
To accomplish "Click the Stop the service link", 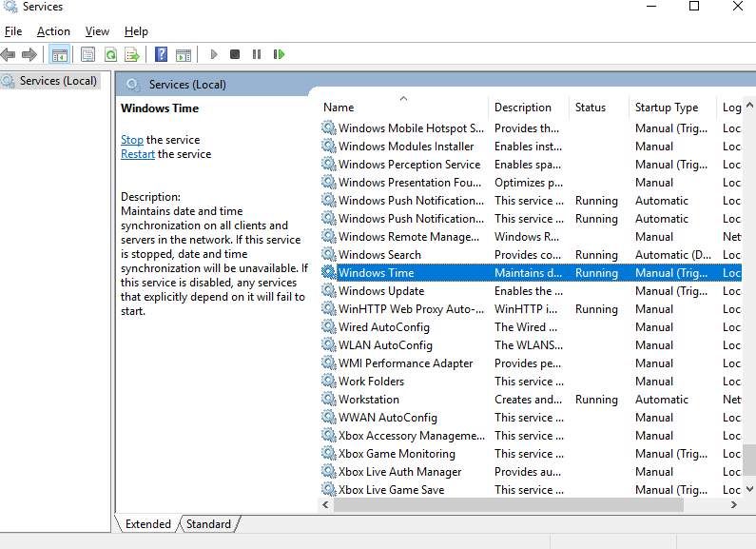I will click(x=131, y=140).
